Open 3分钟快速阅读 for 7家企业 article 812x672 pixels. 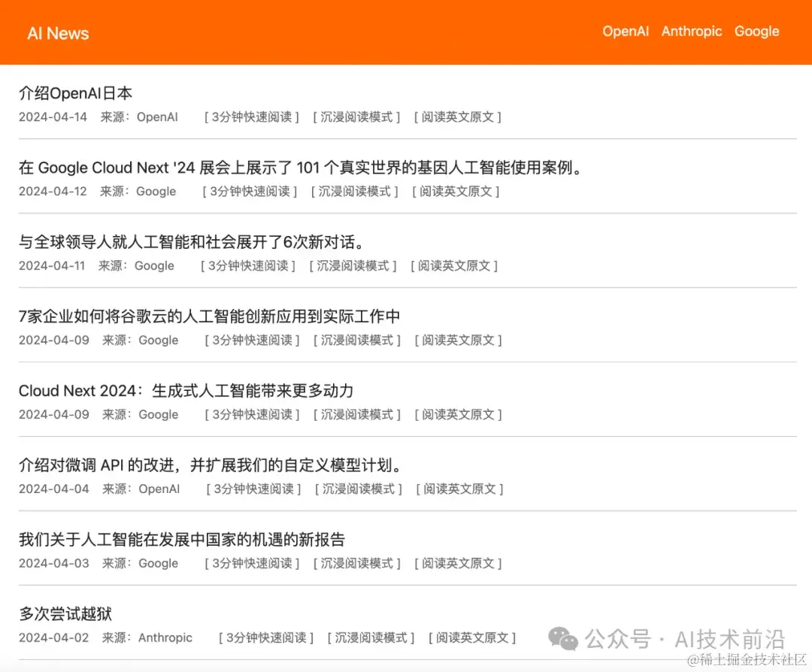point(252,341)
